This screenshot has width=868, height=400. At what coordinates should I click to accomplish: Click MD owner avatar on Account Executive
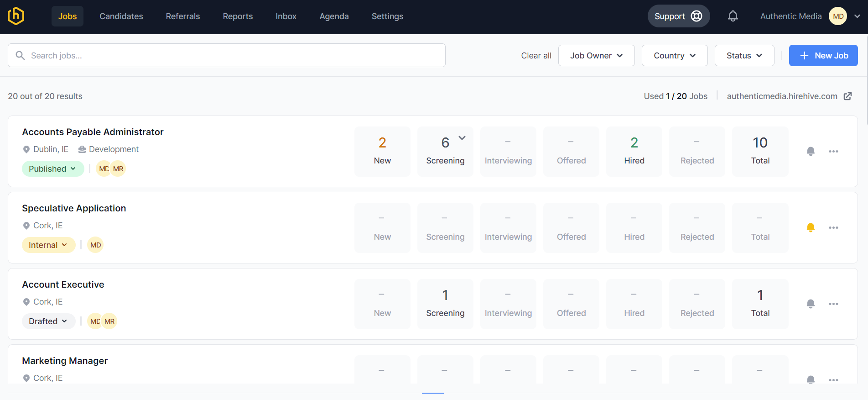(95, 321)
